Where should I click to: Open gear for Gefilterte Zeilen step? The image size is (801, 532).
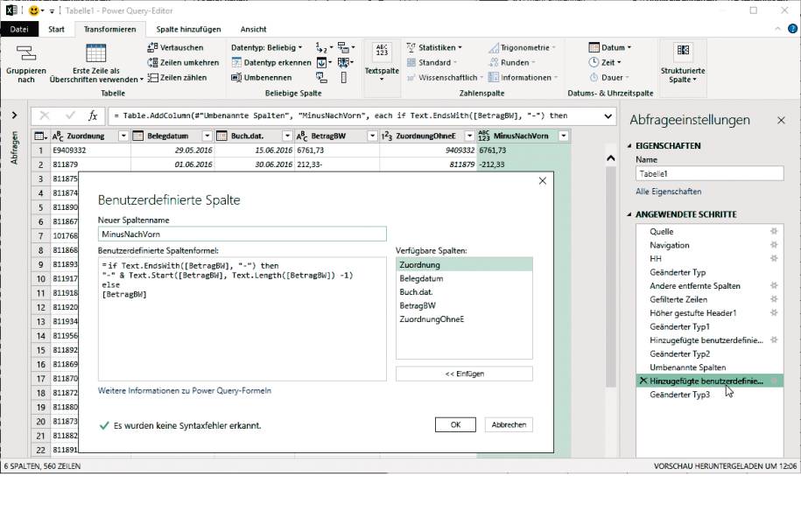click(x=774, y=299)
